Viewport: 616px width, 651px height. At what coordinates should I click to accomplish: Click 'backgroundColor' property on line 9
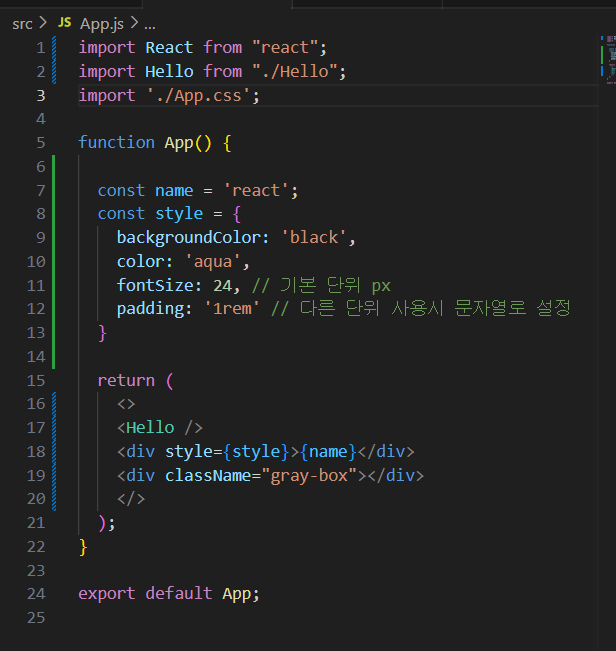click(x=188, y=238)
